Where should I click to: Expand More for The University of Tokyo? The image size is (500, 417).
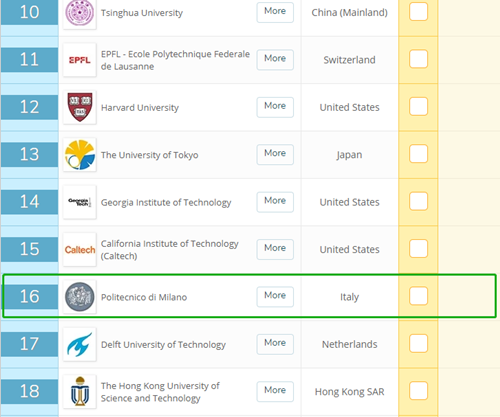(x=275, y=154)
